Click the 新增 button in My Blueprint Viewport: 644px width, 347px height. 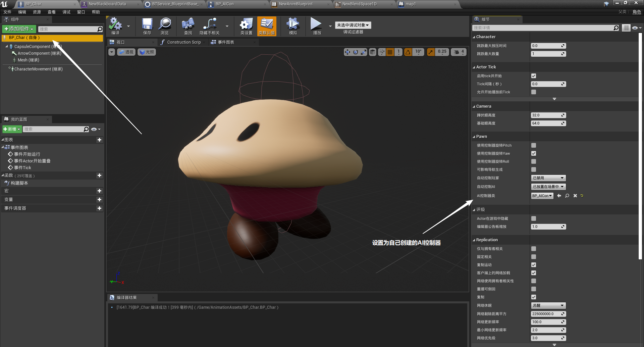pyautogui.click(x=12, y=129)
